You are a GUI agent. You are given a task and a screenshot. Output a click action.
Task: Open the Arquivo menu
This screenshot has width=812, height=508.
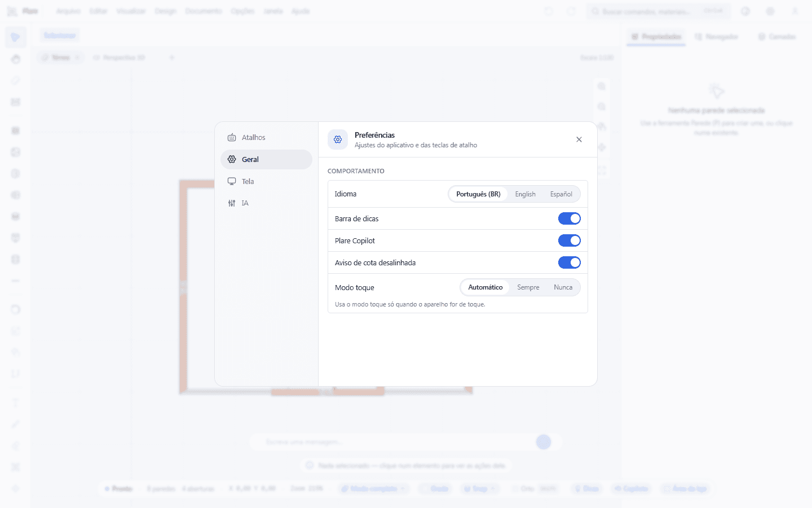[x=68, y=11]
